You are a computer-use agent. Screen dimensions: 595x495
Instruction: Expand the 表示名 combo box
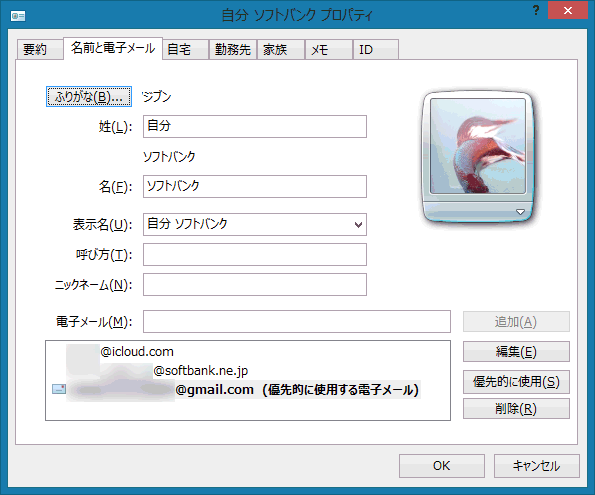coord(358,225)
